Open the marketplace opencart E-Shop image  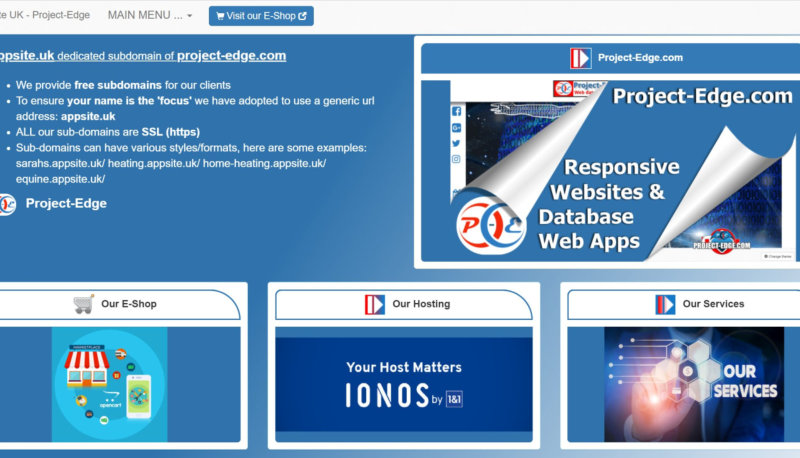(110, 383)
